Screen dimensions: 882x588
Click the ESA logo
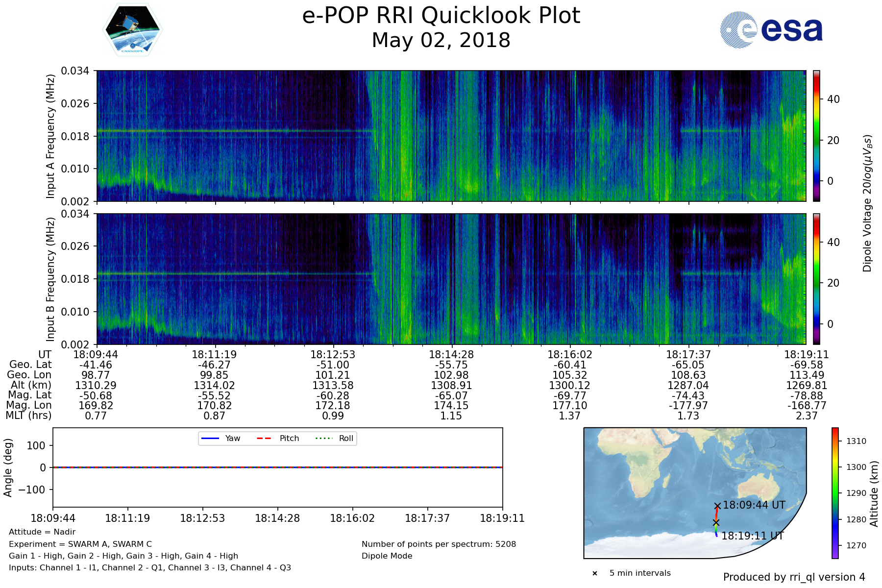click(x=771, y=30)
